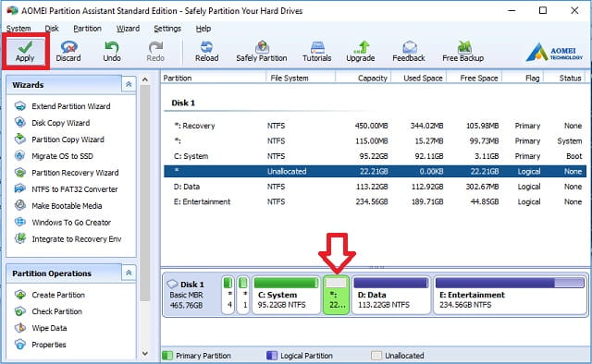Click the Status column header
This screenshot has width=592, height=364.
(x=565, y=79)
